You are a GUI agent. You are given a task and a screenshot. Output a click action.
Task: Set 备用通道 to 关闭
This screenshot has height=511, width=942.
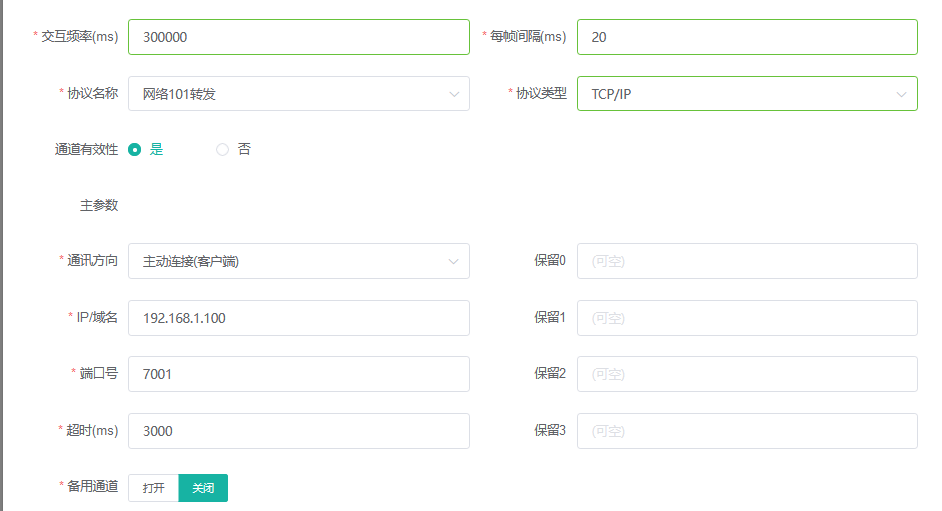tap(203, 488)
